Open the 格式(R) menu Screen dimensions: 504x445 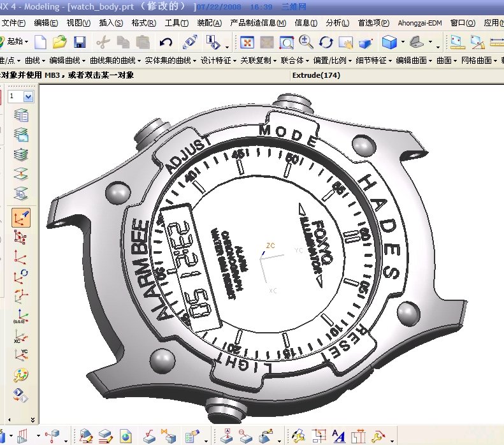pos(143,23)
